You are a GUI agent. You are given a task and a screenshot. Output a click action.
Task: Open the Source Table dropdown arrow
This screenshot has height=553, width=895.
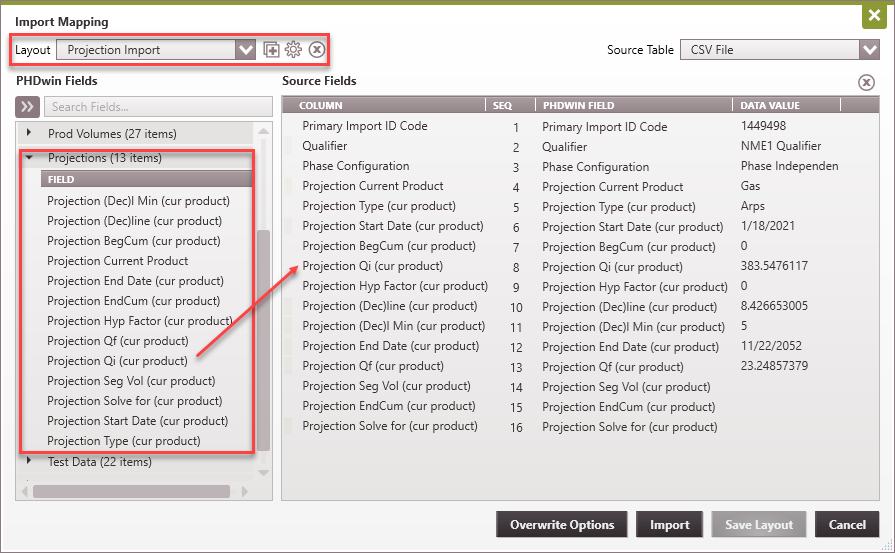coord(869,50)
